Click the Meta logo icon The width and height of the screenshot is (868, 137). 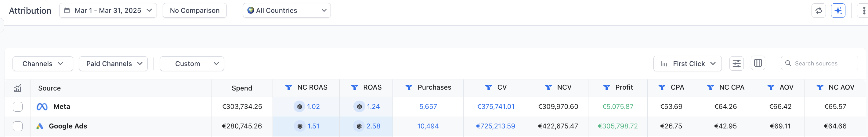(x=42, y=107)
